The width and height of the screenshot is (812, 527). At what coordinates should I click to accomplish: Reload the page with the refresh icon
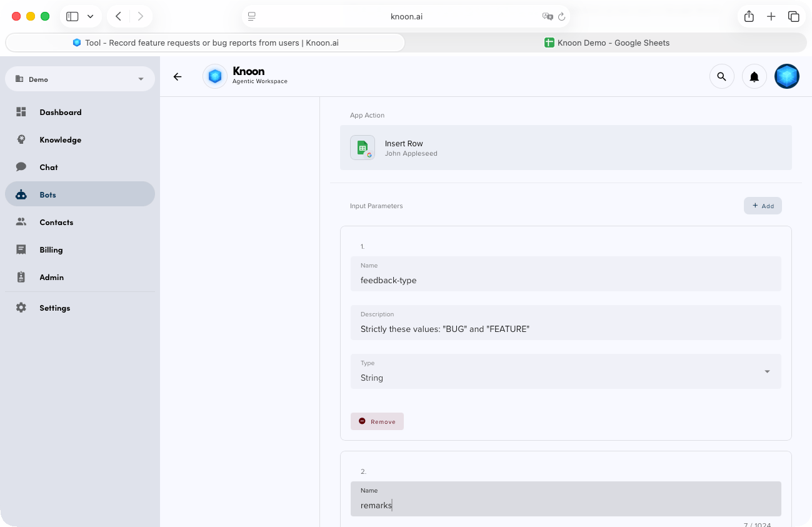(561, 17)
